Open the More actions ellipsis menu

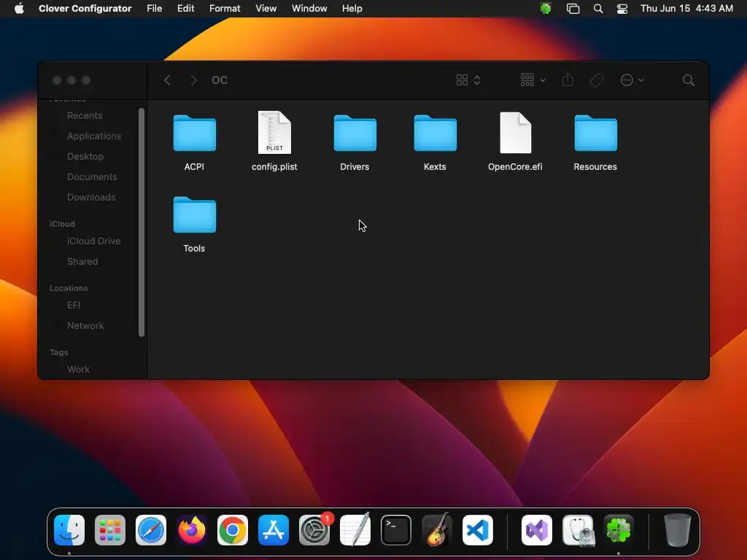[632, 80]
